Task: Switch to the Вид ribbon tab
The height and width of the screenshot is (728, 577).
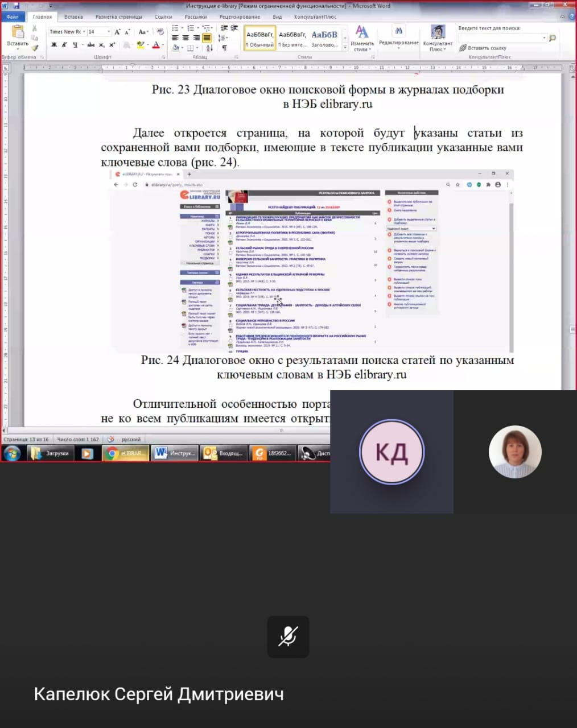Action: pos(277,17)
